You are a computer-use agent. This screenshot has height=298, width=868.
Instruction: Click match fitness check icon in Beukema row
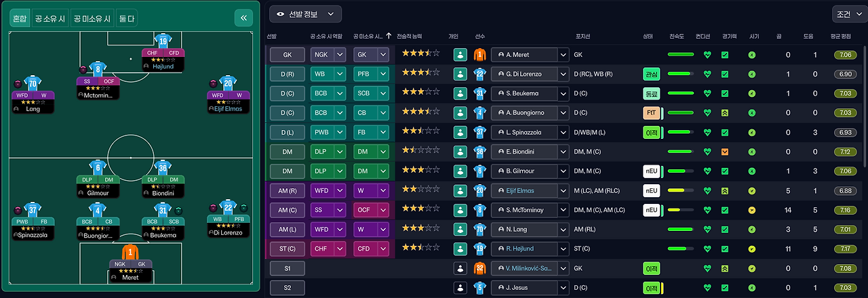pyautogui.click(x=725, y=93)
